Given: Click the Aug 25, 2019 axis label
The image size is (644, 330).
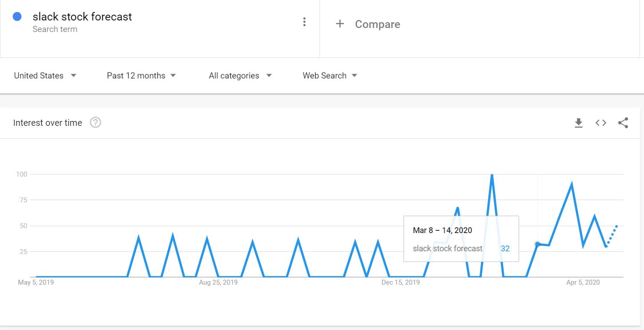Looking at the screenshot, I should click(218, 282).
